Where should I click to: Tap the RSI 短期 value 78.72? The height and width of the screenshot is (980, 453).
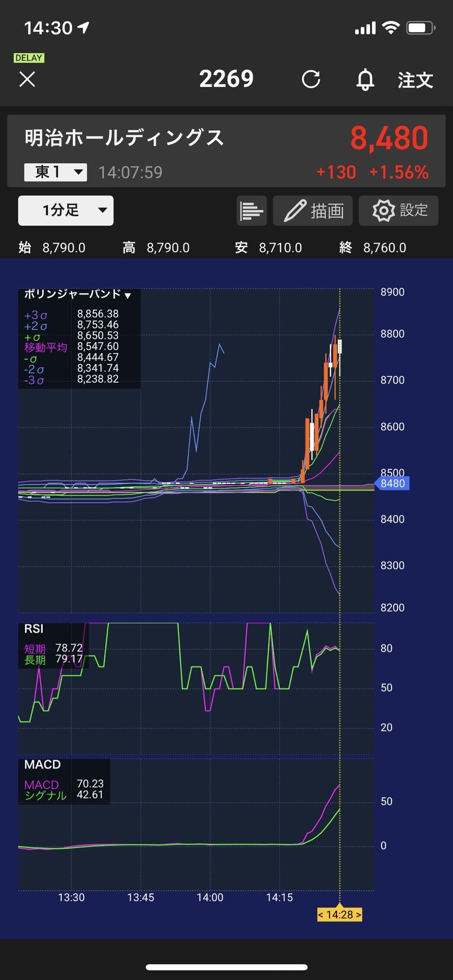[x=69, y=648]
